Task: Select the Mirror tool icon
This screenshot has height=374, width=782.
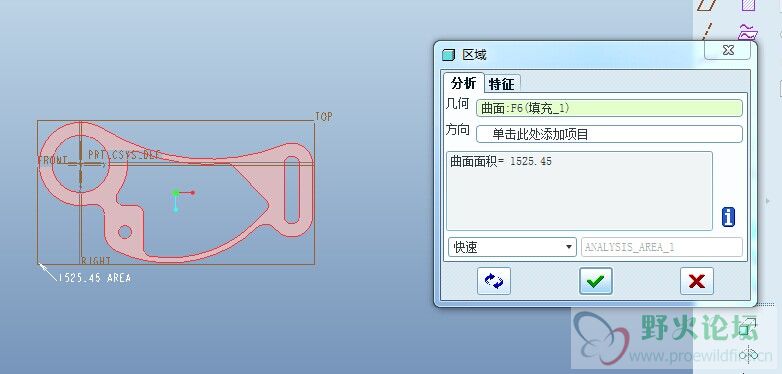Action: pos(748,355)
